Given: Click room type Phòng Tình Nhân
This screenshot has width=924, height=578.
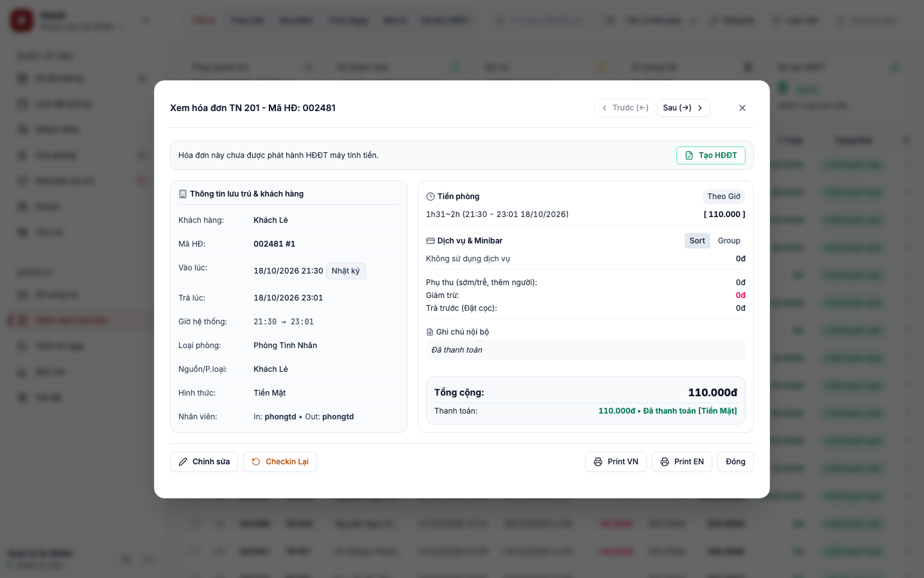Looking at the screenshot, I should [286, 346].
